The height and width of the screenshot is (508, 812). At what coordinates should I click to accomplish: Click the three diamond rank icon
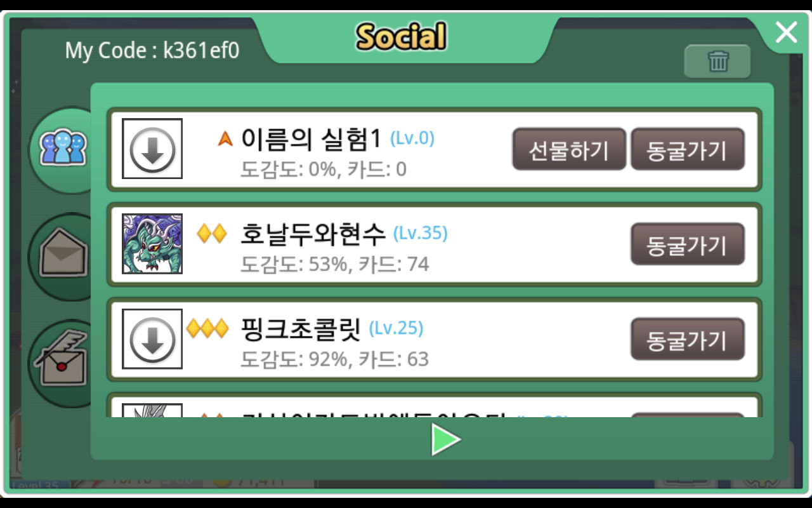tap(207, 329)
